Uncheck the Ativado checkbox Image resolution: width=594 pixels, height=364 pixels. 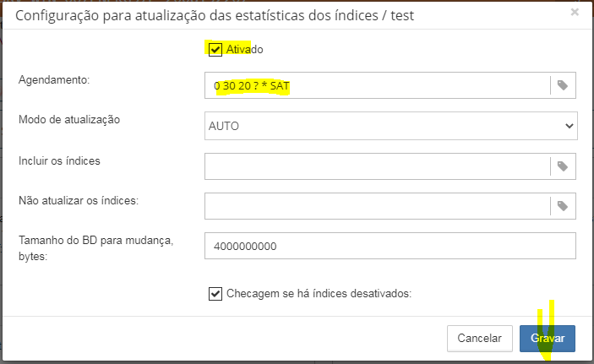(215, 50)
